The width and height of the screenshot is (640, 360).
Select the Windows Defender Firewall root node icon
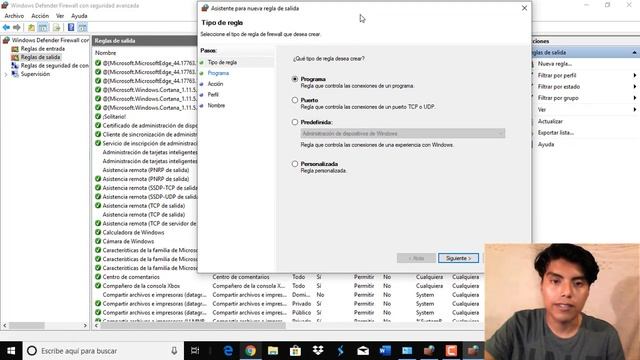6,40
